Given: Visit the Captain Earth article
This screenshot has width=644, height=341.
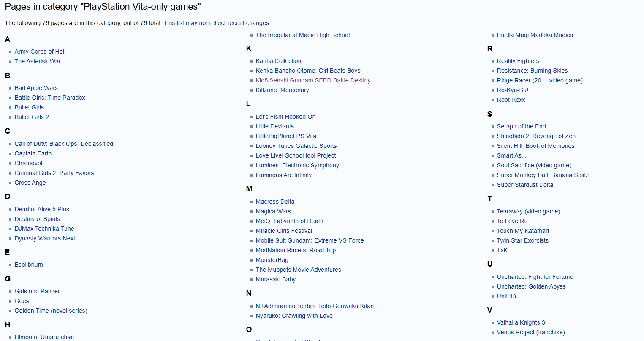Looking at the screenshot, I should click(x=33, y=153).
